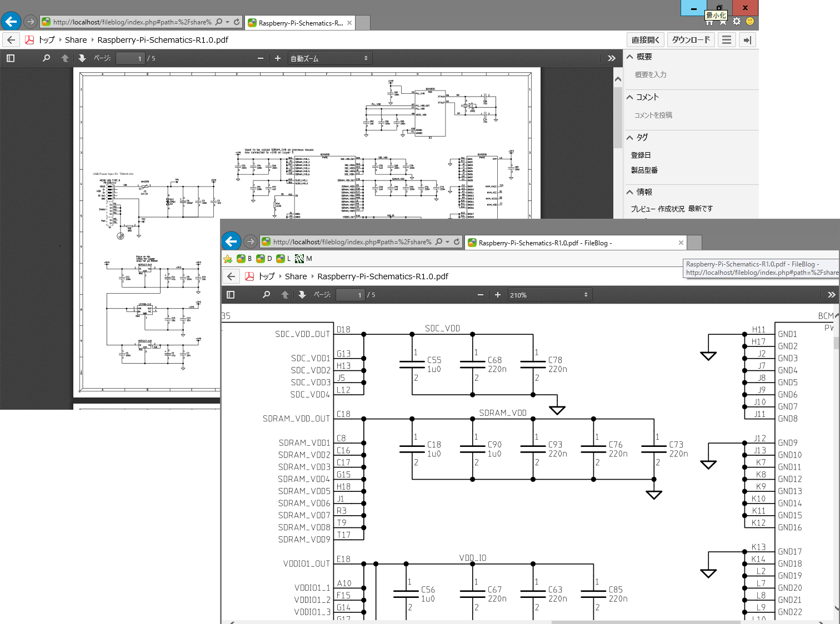Go to previous page in rear PDF viewer

click(65, 58)
